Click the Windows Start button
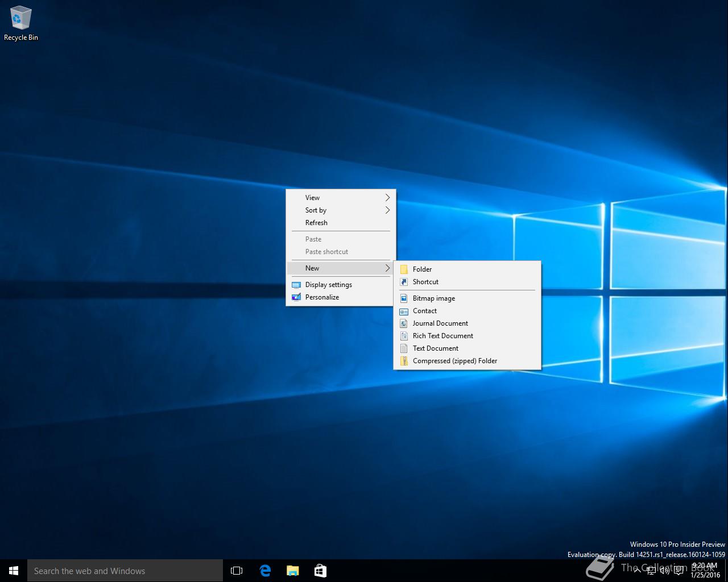The height and width of the screenshot is (582, 728). (14, 571)
